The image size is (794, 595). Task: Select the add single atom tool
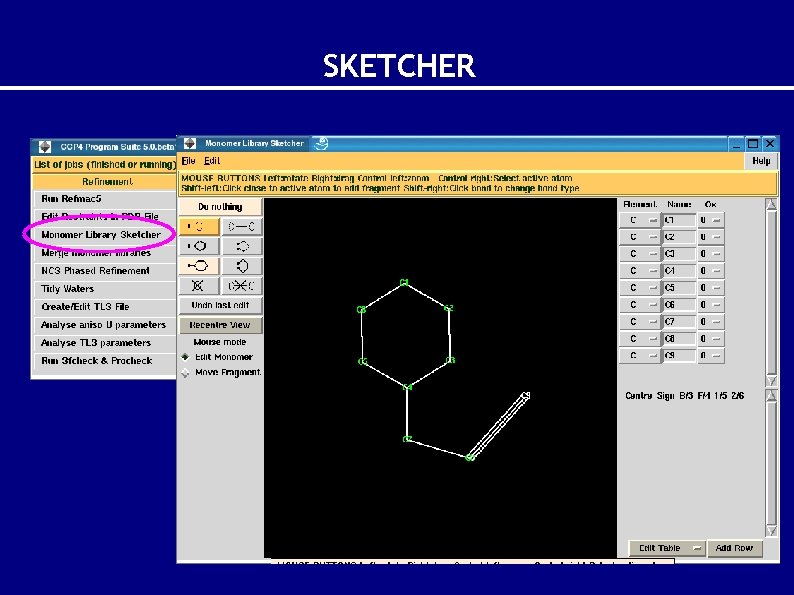[199, 226]
